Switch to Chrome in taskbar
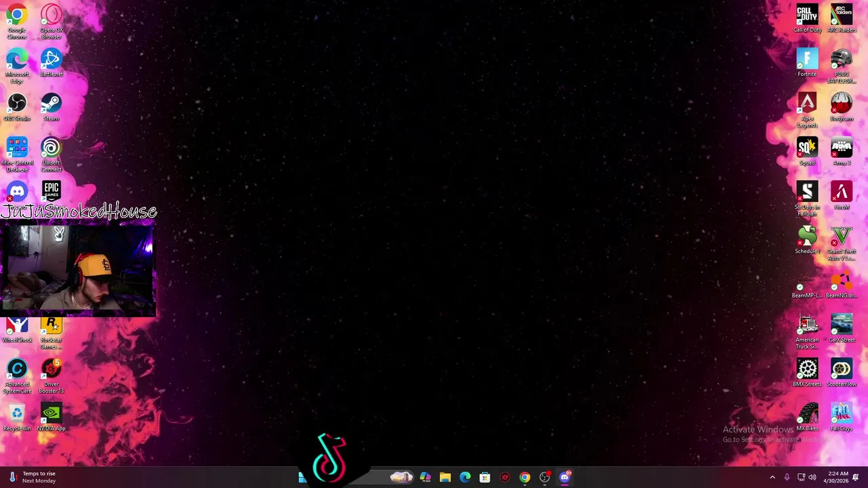Viewport: 868px width, 488px height. pos(525,477)
